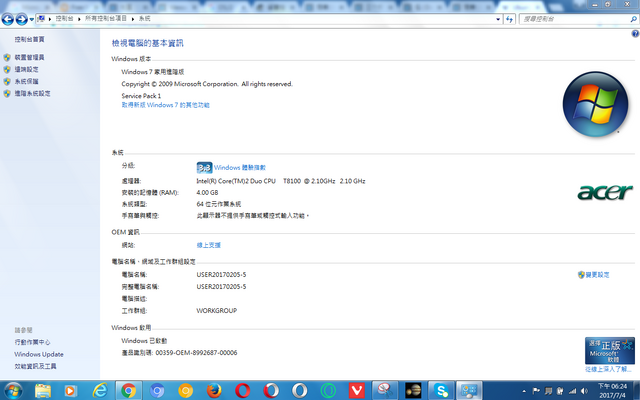Click the WORKGROUP workgroup value

pyautogui.click(x=217, y=311)
